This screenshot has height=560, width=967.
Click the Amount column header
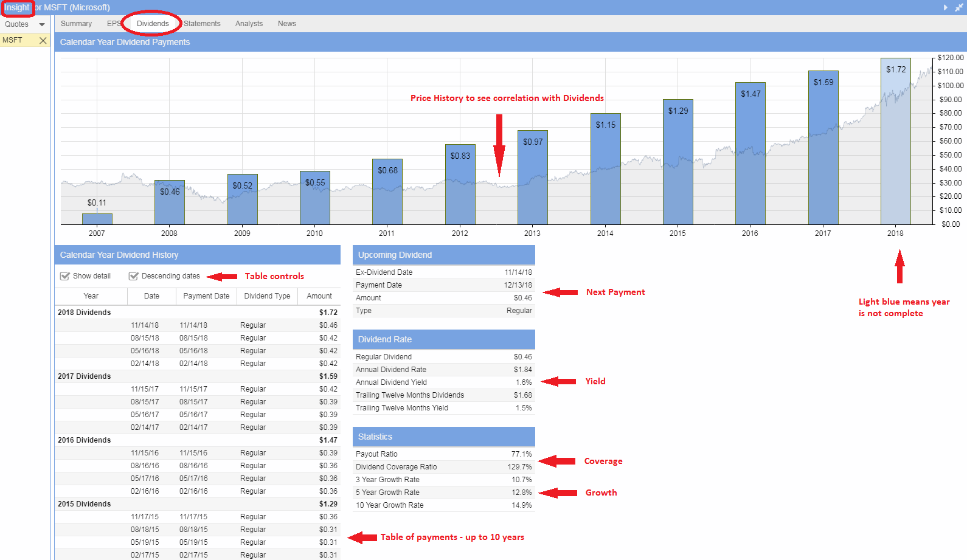point(319,296)
